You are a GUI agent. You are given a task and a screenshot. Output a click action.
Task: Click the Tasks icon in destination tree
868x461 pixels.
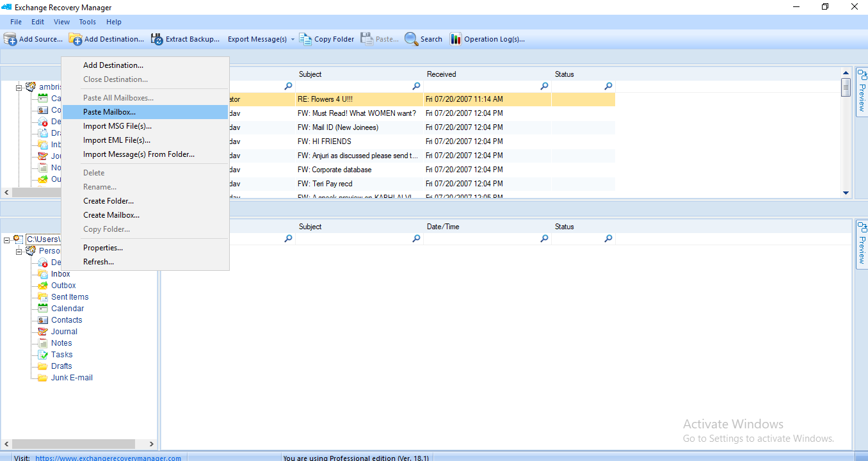[43, 355]
